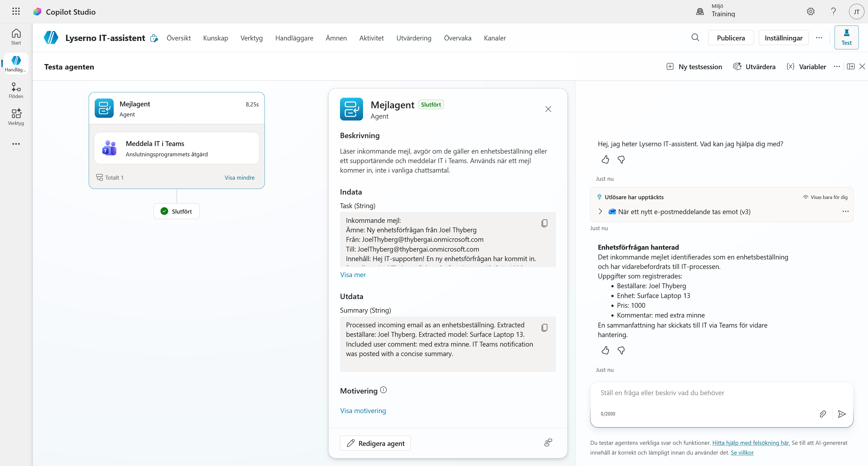
Task: Expand the input with Visa mer
Action: [352, 275]
